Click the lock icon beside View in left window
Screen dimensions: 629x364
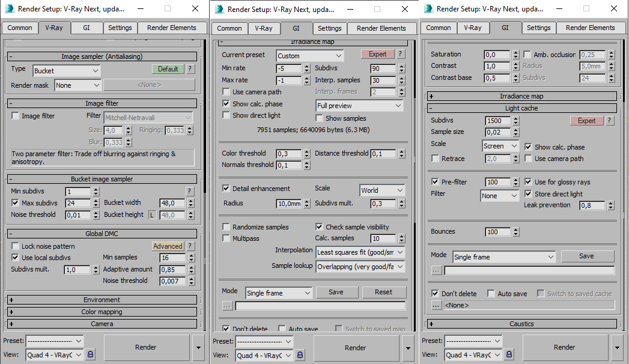click(x=90, y=355)
